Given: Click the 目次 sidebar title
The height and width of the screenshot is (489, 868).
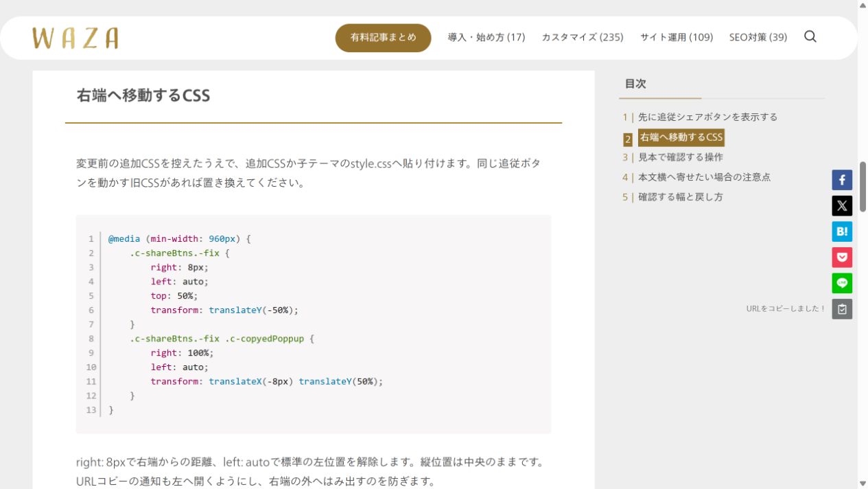Looking at the screenshot, I should [x=635, y=84].
